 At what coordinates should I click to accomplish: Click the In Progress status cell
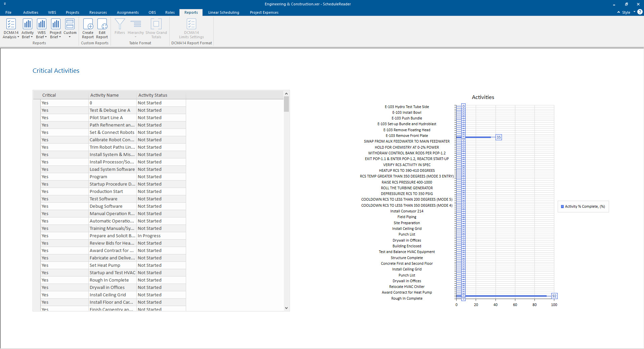point(161,236)
